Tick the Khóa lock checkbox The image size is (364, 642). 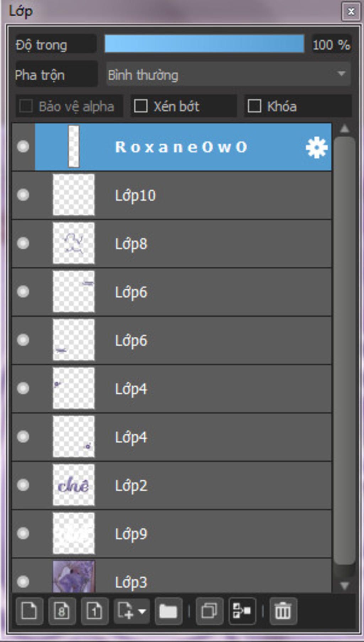pyautogui.click(x=254, y=106)
